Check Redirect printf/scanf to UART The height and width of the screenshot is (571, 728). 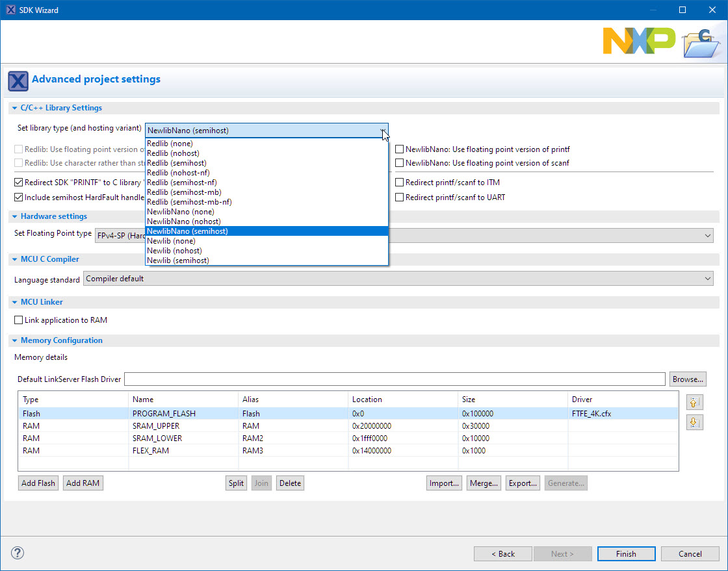pos(400,197)
